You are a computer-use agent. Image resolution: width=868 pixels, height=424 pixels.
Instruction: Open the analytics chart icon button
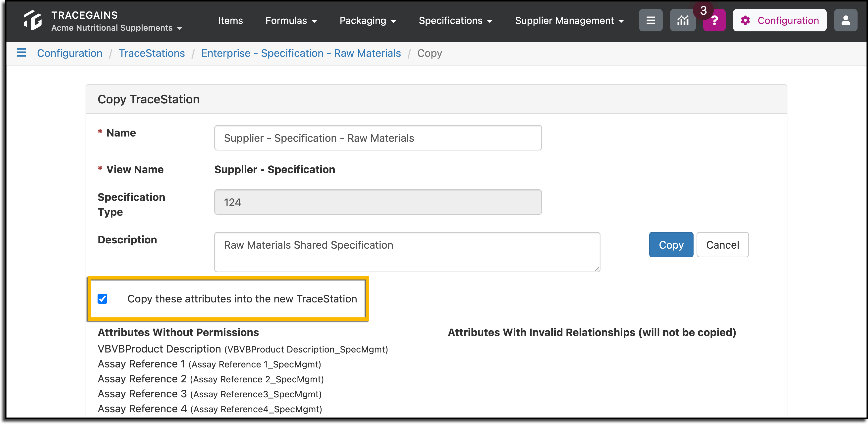coord(683,21)
